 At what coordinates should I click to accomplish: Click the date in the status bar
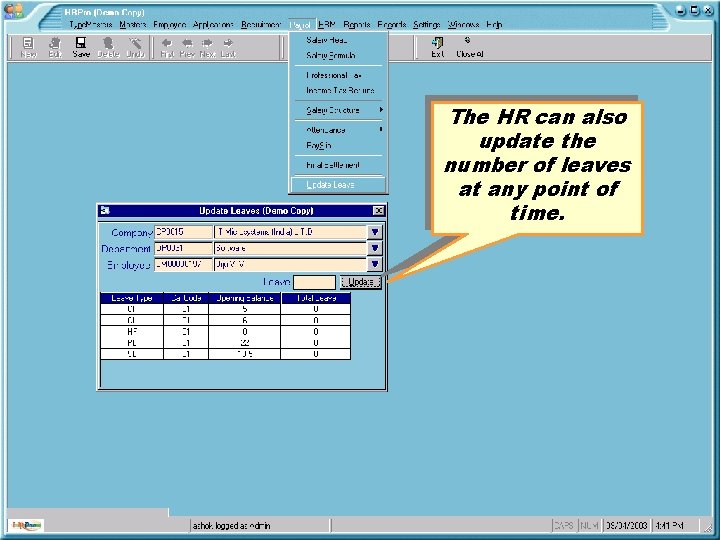pos(626,525)
